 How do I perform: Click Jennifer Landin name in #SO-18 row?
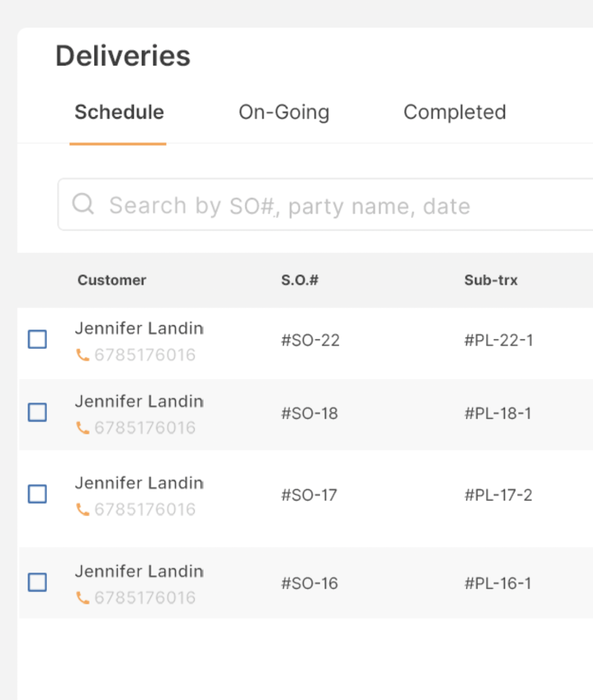tap(139, 401)
